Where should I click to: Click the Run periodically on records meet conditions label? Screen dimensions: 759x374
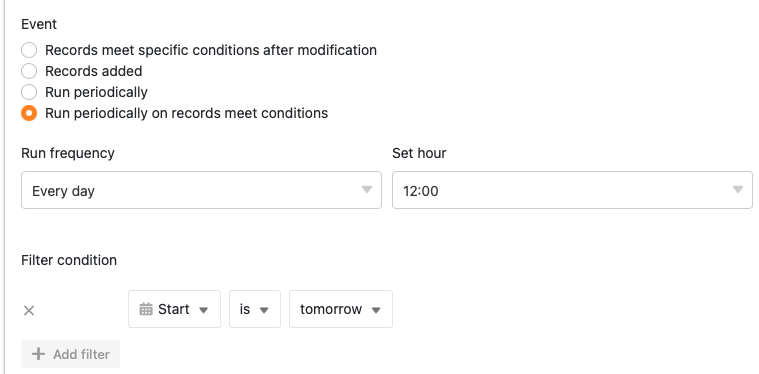(x=186, y=113)
